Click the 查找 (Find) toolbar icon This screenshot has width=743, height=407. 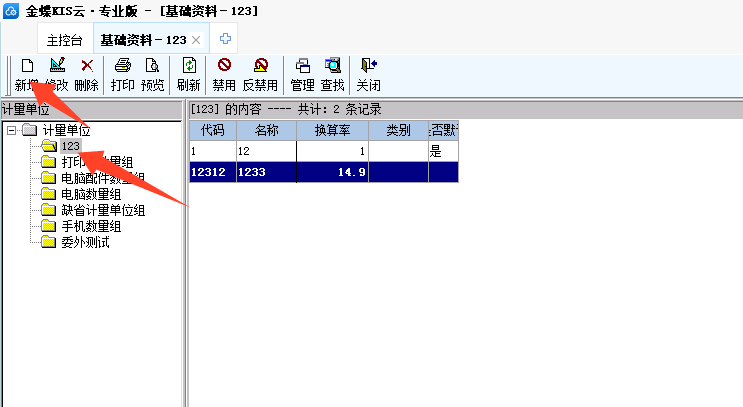click(332, 66)
